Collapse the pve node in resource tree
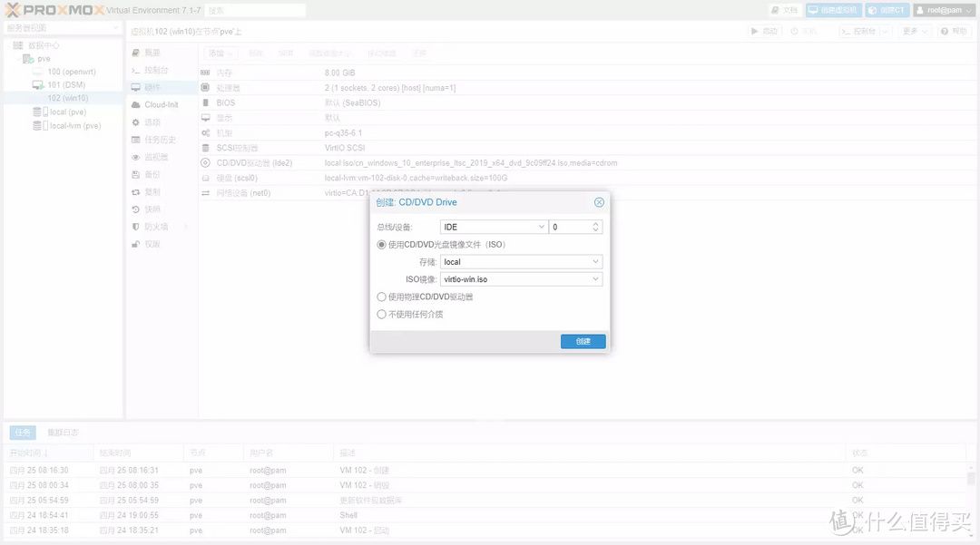Viewport: 980px width, 545px height. tap(17, 59)
